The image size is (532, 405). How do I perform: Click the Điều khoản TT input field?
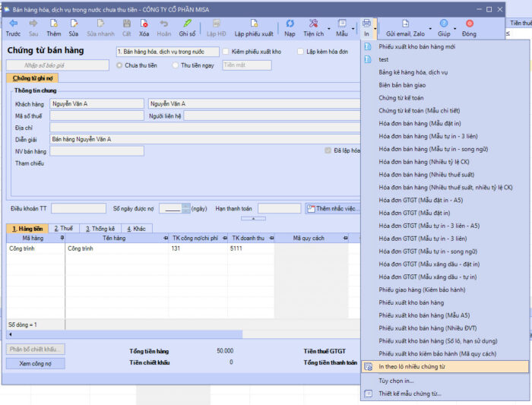tap(78, 208)
